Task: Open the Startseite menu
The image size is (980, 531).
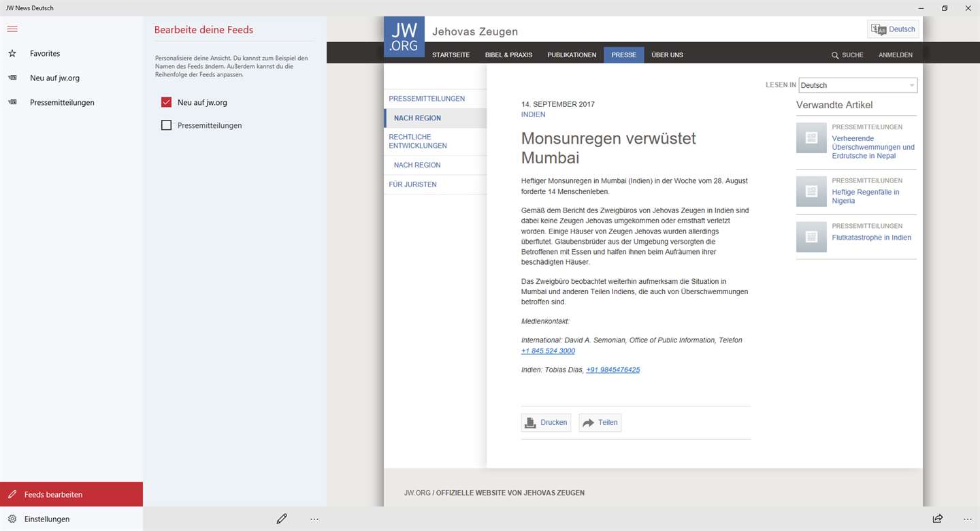Action: (451, 55)
